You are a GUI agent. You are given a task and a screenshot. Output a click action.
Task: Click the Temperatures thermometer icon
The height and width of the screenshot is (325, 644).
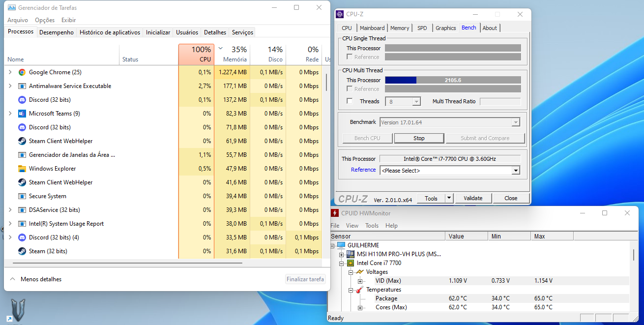(x=359, y=290)
